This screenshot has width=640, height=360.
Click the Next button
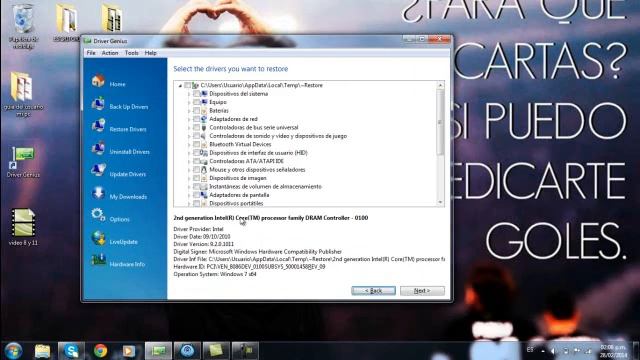point(422,291)
